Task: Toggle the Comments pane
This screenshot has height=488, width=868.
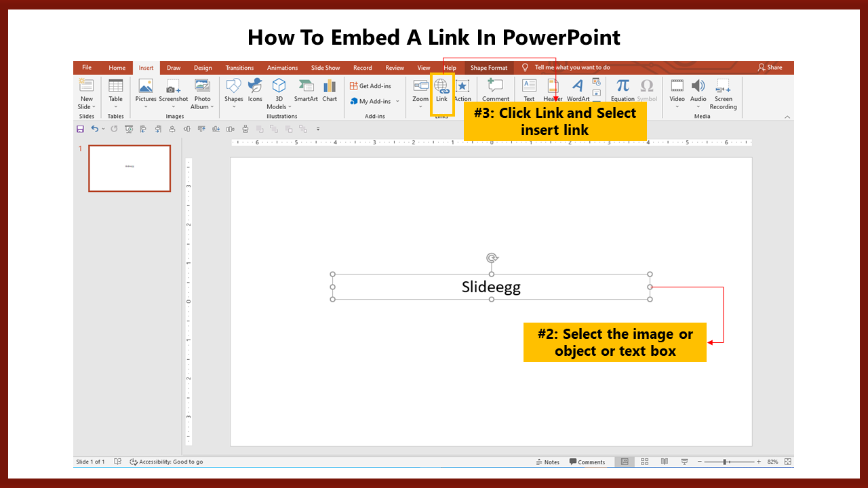Action: coord(587,462)
